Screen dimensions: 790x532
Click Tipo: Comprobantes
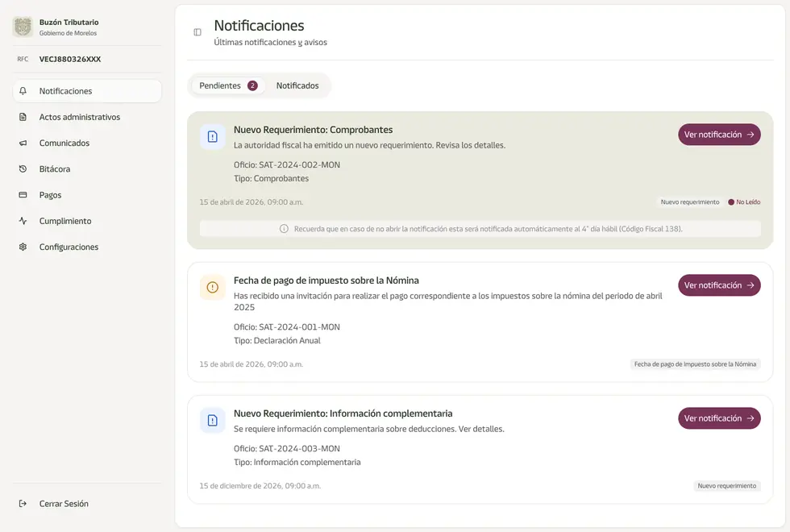[271, 178]
